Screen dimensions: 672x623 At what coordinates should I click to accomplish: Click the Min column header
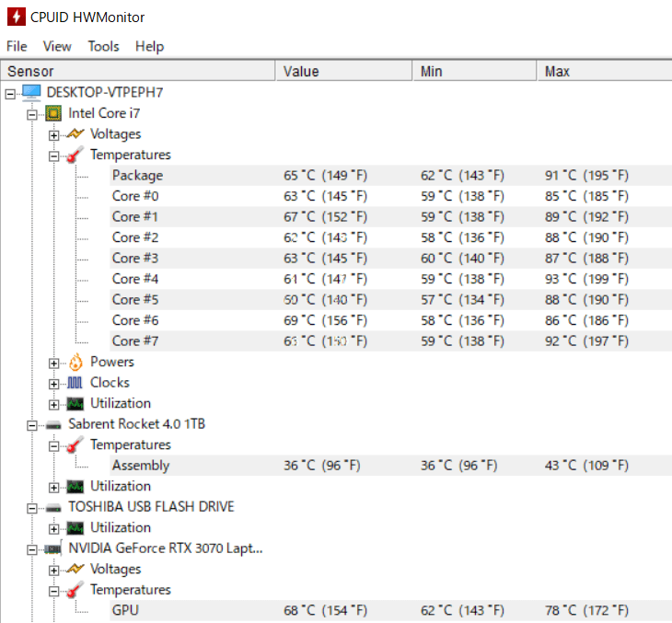(x=474, y=71)
